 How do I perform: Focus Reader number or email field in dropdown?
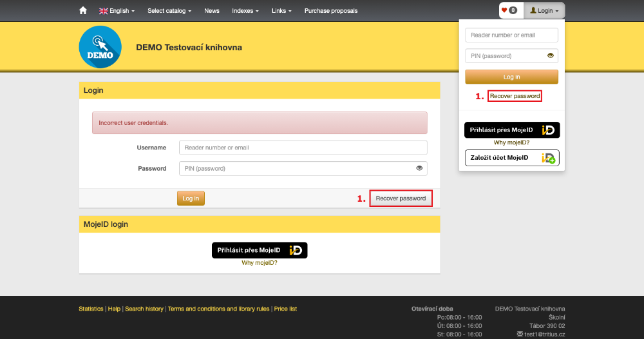point(511,35)
